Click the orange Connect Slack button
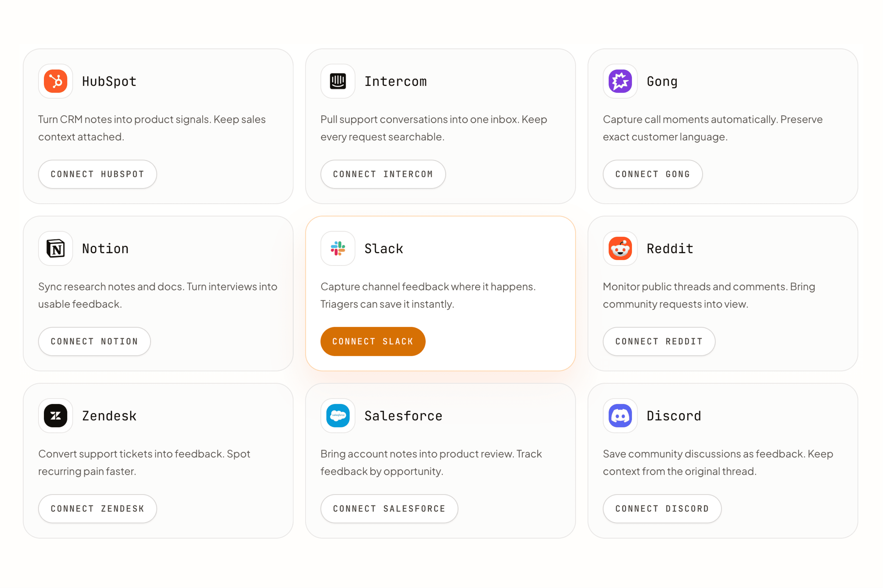Viewport: 883px width, 588px height. 373,341
